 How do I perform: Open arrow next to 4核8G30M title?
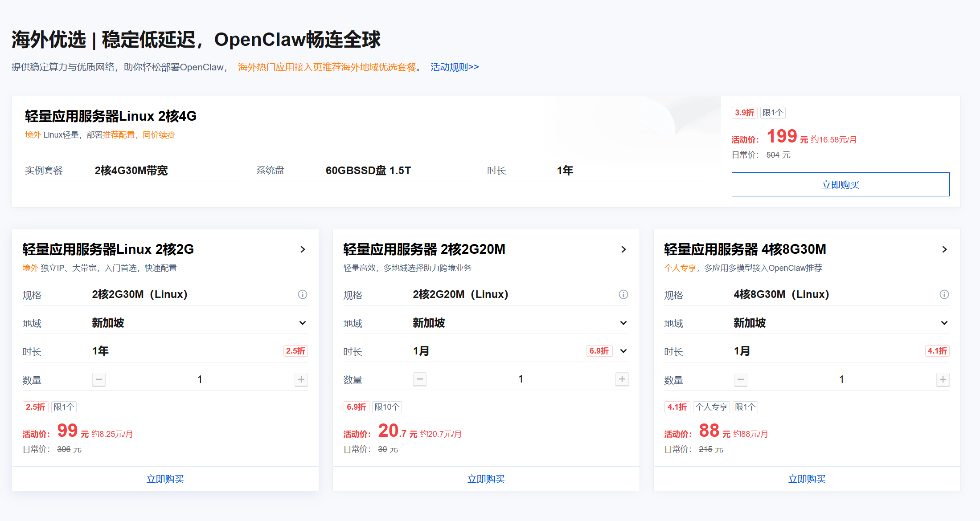[945, 249]
